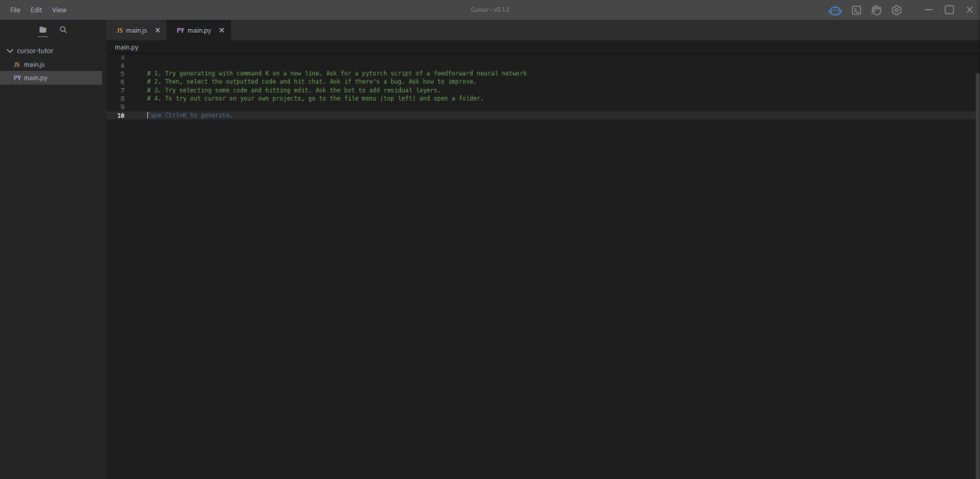Click comment line '# 1. Try generating with command K'

tap(337, 73)
